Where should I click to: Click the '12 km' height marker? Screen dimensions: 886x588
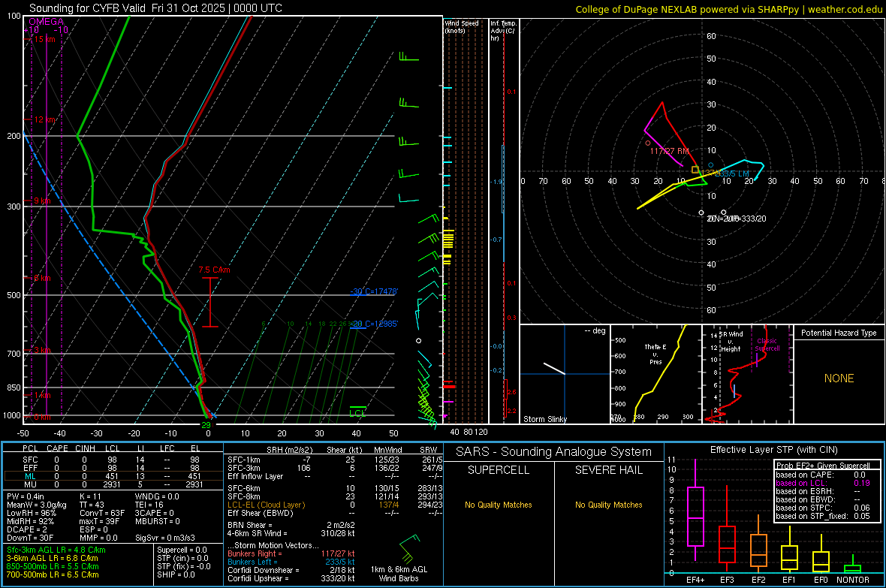tap(44, 120)
